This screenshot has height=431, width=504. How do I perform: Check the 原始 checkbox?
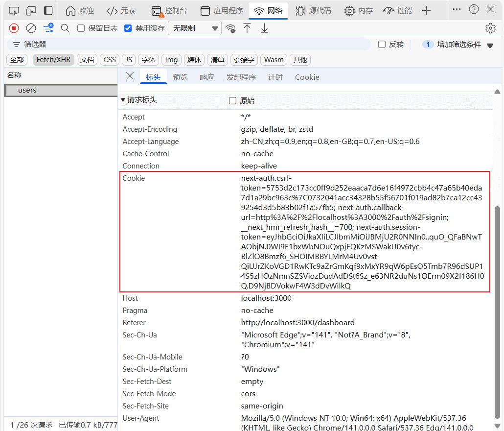(x=233, y=101)
